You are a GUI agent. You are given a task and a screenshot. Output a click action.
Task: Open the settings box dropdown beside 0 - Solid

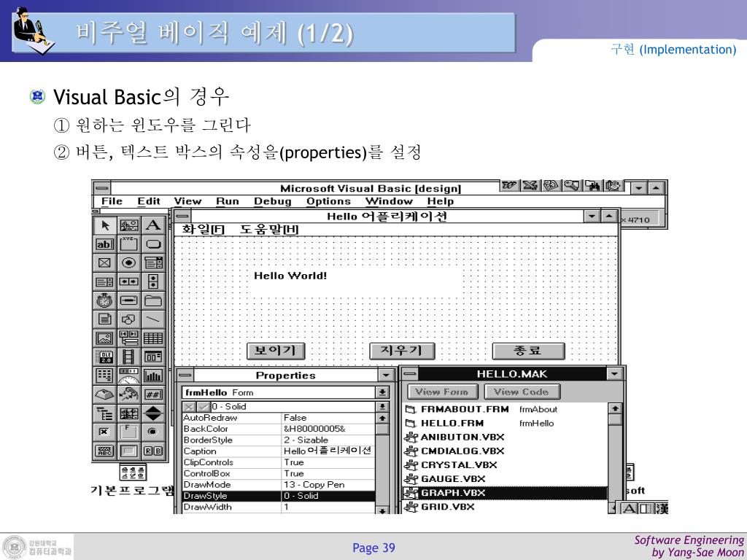pos(382,407)
